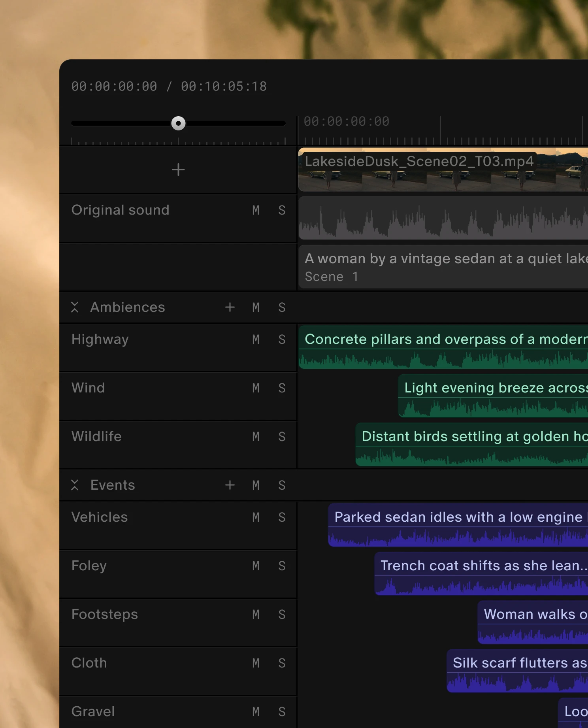Image resolution: width=588 pixels, height=728 pixels.
Task: Solo the Cloth track
Action: [x=282, y=663]
